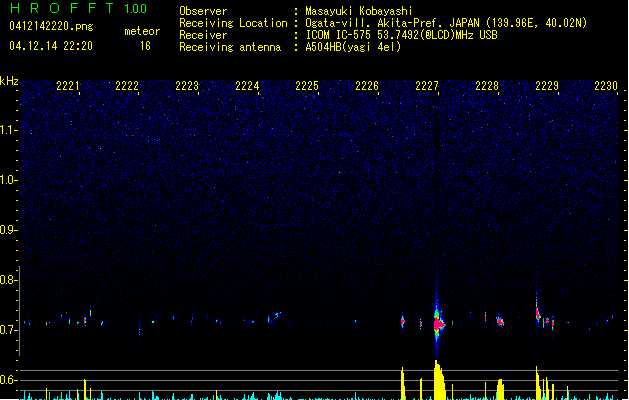Viewport: 629px width, 400px height.
Task: Click the kHz axis unit label
Action: click(9, 81)
